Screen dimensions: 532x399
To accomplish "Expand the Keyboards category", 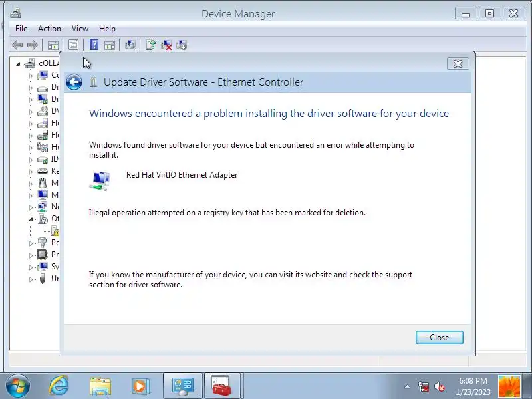I will click(31, 172).
